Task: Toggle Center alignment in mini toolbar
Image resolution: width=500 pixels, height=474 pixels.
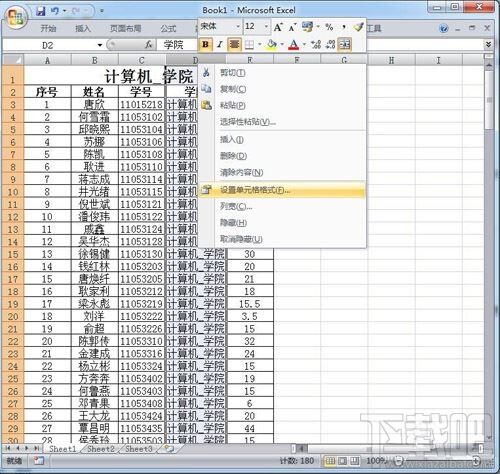Action: tap(234, 44)
